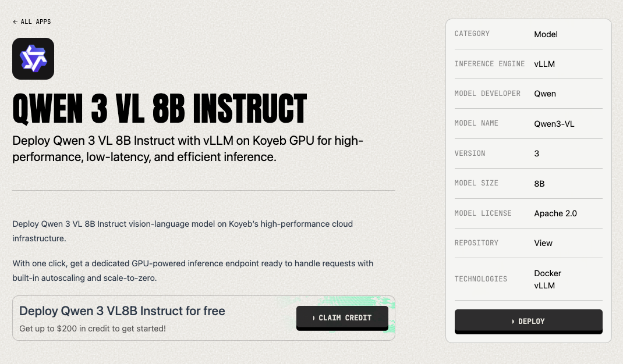The height and width of the screenshot is (364, 623).
Task: Click the version number 3 value
Action: point(536,154)
